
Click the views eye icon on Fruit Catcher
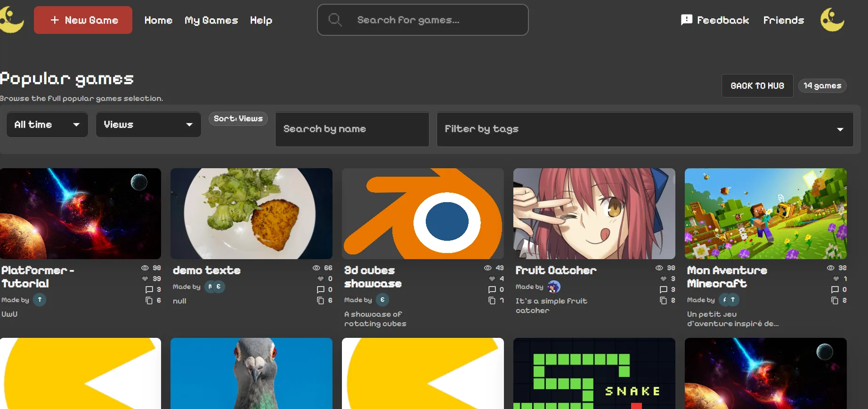coord(659,268)
